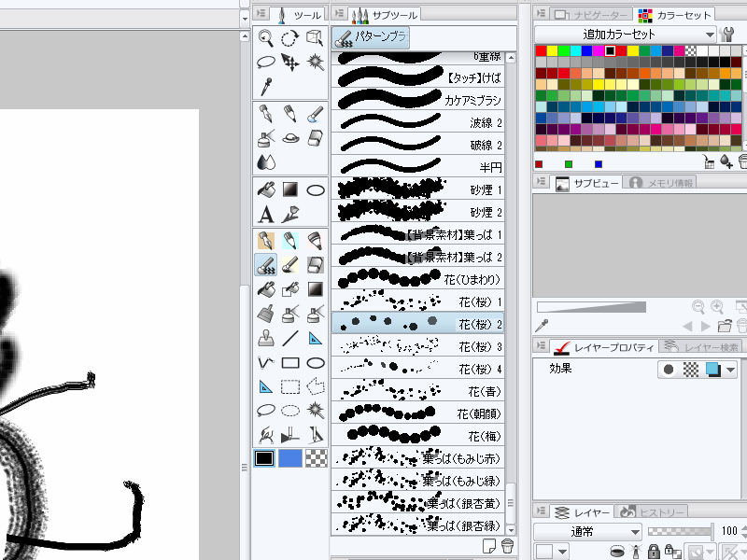Select the dashed Ellipse selection tool
Viewport: 747px width, 560px height.
pyautogui.click(x=290, y=411)
